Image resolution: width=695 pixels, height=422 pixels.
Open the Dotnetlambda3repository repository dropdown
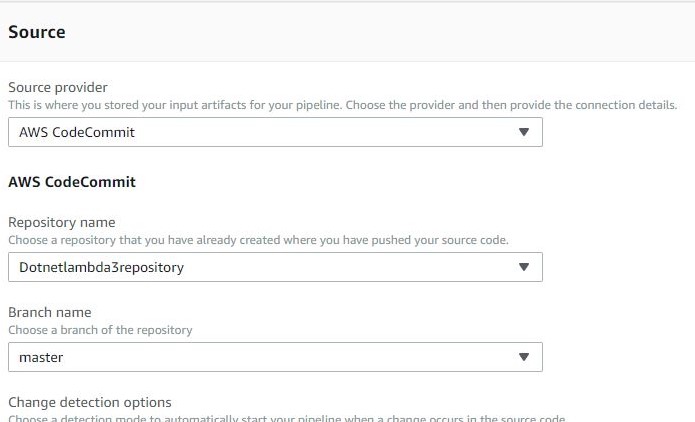275,267
